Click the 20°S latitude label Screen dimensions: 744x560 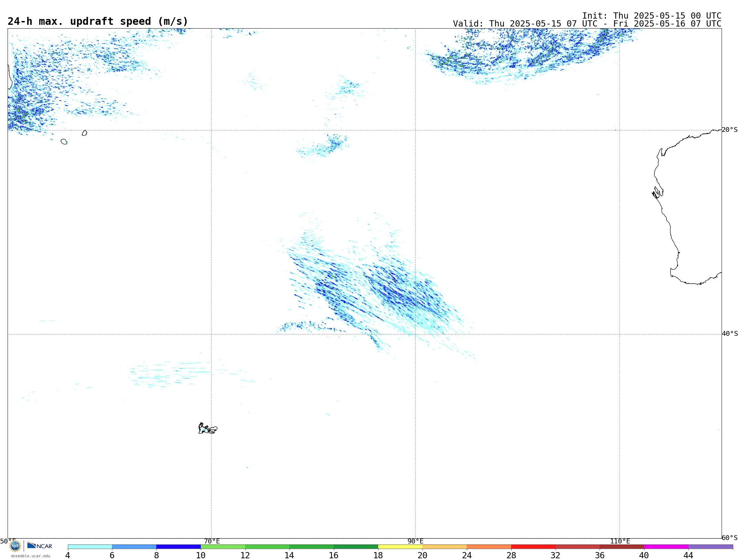[x=730, y=130]
